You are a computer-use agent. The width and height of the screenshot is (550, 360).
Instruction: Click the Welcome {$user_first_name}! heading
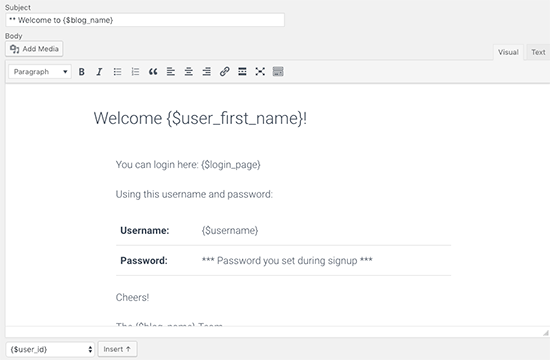tap(200, 118)
